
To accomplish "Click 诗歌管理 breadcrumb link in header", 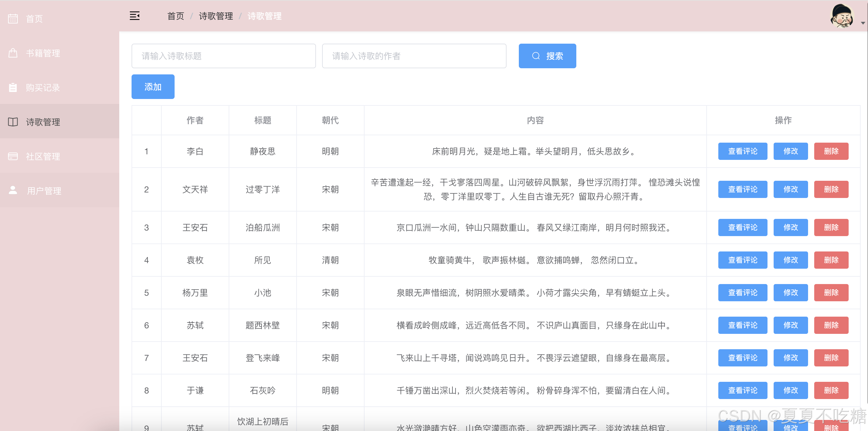I will (216, 16).
